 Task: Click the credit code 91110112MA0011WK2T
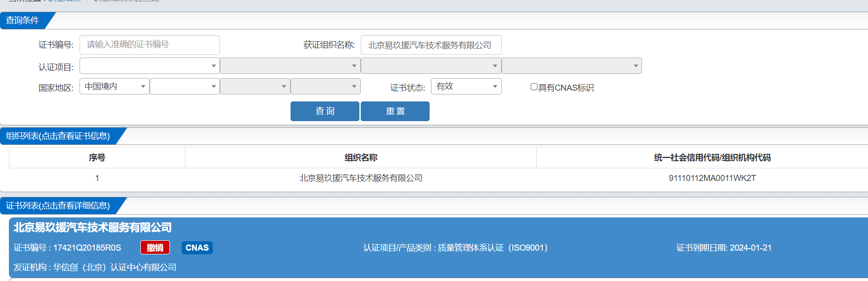[x=712, y=178]
